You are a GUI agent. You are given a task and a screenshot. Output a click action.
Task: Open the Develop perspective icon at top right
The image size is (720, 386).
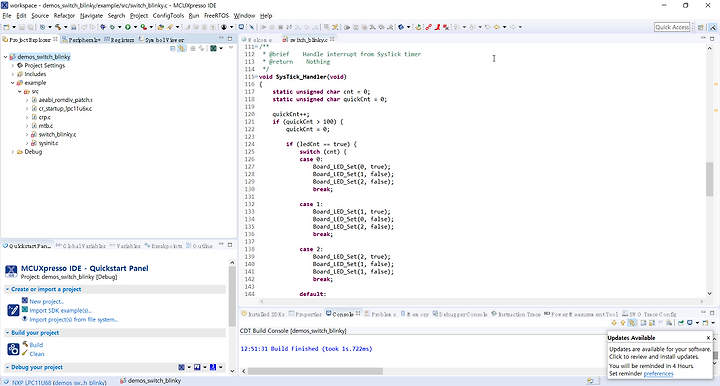click(713, 27)
